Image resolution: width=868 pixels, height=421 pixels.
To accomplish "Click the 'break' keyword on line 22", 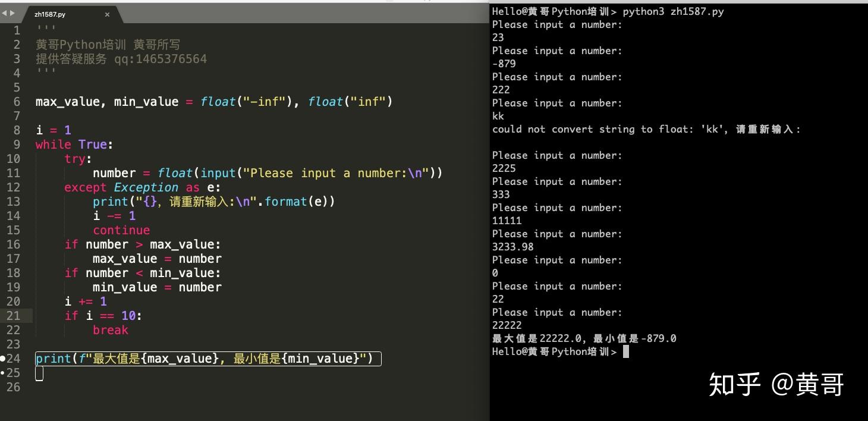I will tap(110, 330).
